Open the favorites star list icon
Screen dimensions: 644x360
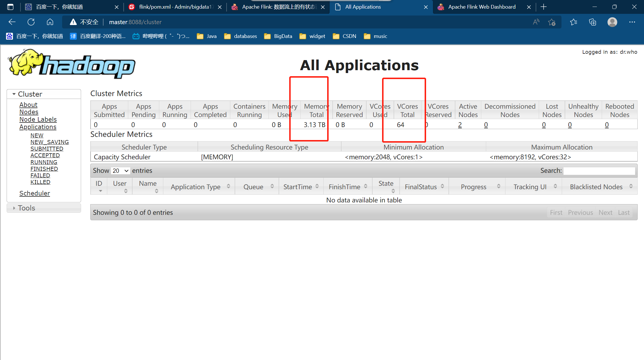(x=574, y=22)
